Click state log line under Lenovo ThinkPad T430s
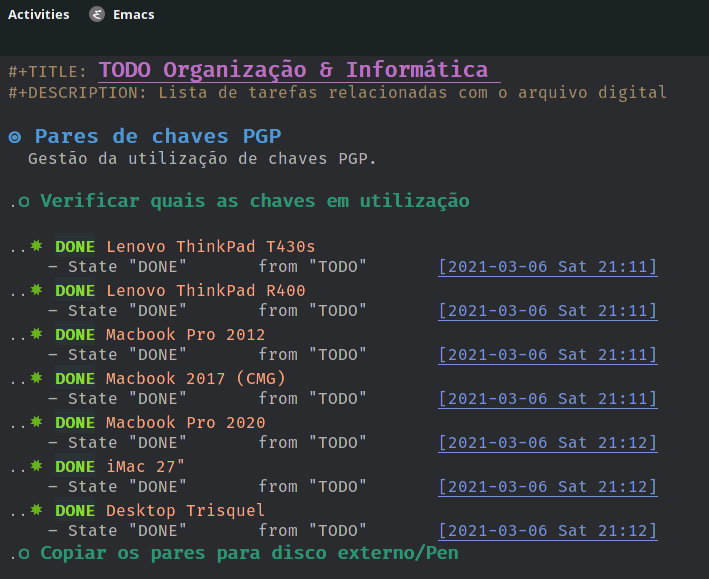Viewport: 709px width, 579px height. (x=353, y=267)
